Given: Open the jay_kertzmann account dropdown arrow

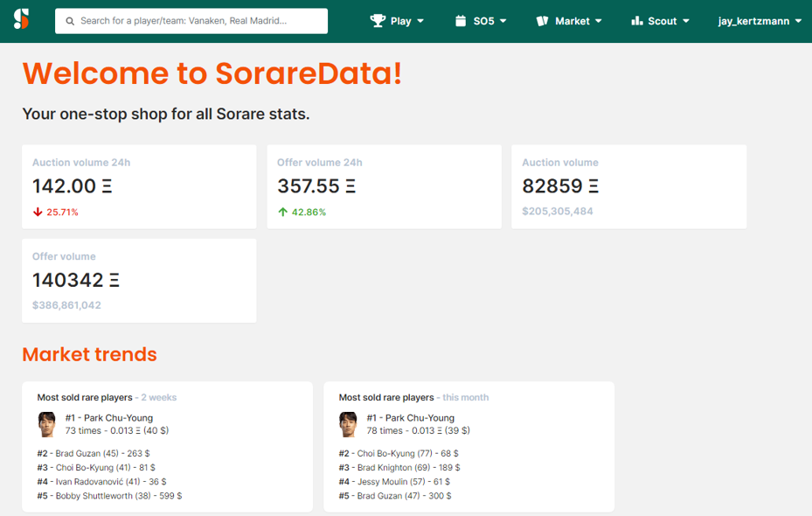Looking at the screenshot, I should [x=798, y=21].
